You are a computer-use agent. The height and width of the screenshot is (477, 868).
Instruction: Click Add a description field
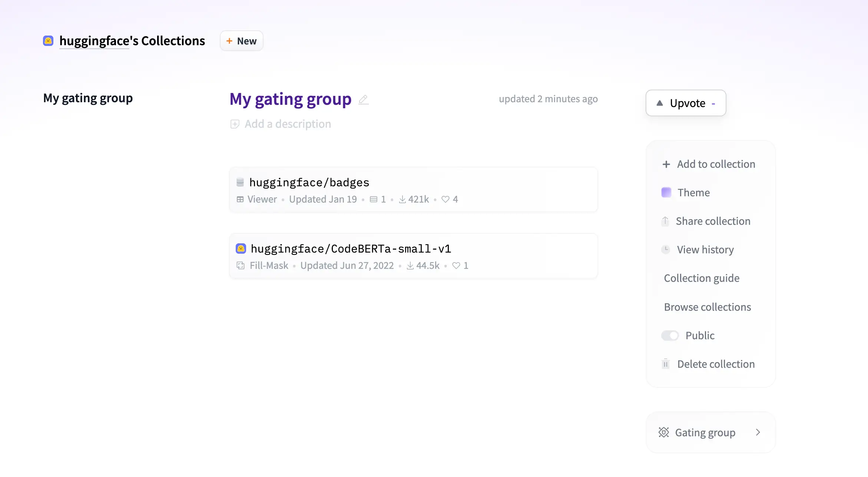pos(288,124)
